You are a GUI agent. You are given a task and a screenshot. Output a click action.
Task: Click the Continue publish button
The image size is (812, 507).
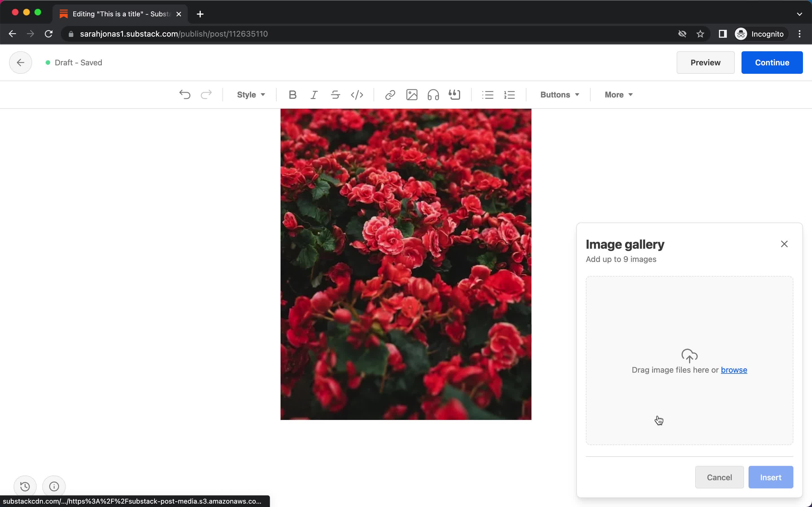[772, 62]
